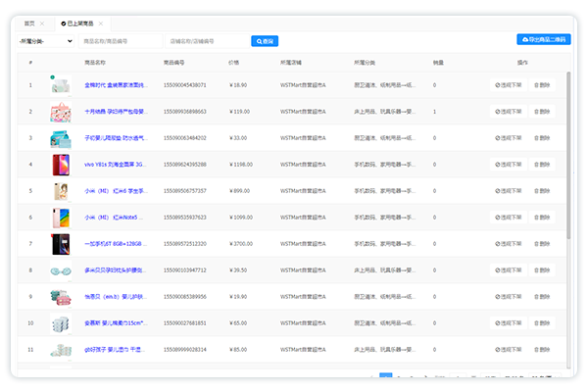Click the 导出商品二维码 export button

pyautogui.click(x=543, y=40)
